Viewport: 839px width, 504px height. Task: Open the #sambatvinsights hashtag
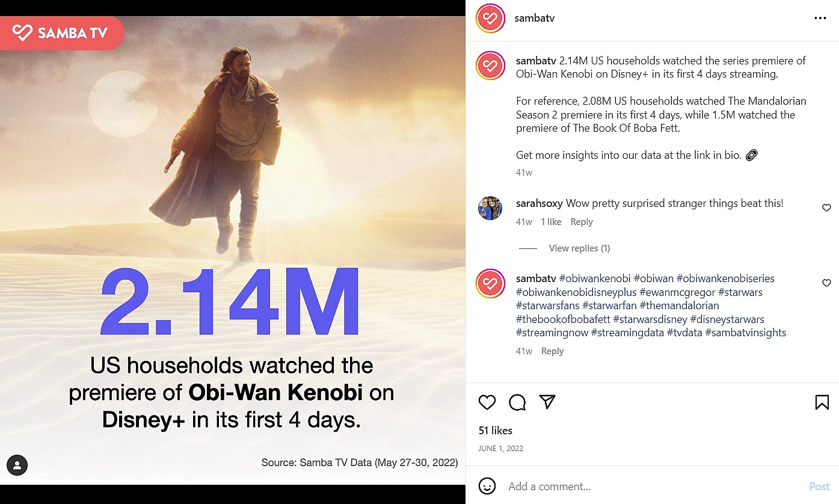click(745, 333)
